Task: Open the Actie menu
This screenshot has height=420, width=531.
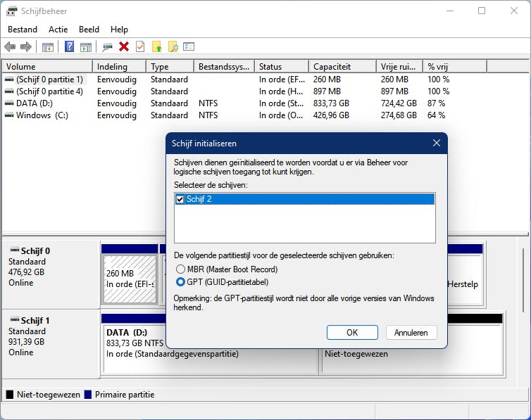Action: [x=58, y=30]
